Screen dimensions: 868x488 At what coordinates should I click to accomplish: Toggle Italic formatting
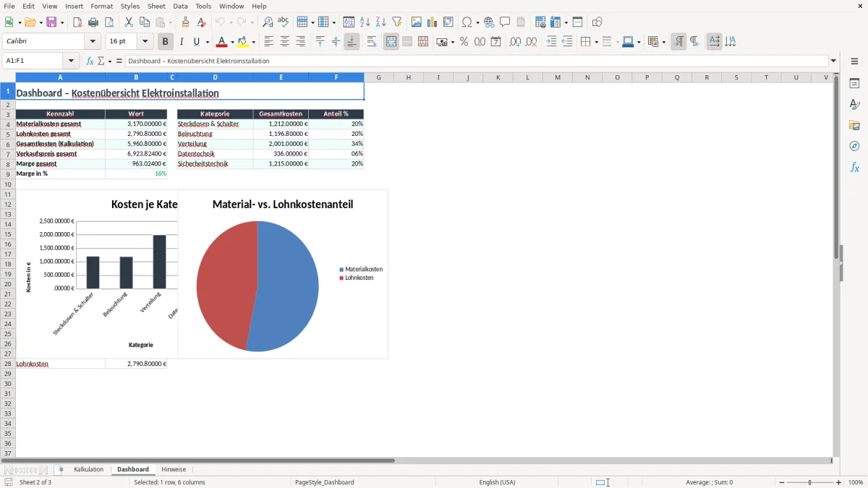182,42
